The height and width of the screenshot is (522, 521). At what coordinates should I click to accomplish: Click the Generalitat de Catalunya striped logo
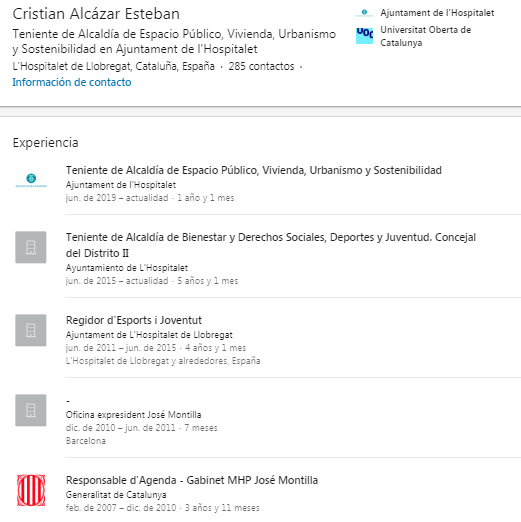(x=31, y=490)
